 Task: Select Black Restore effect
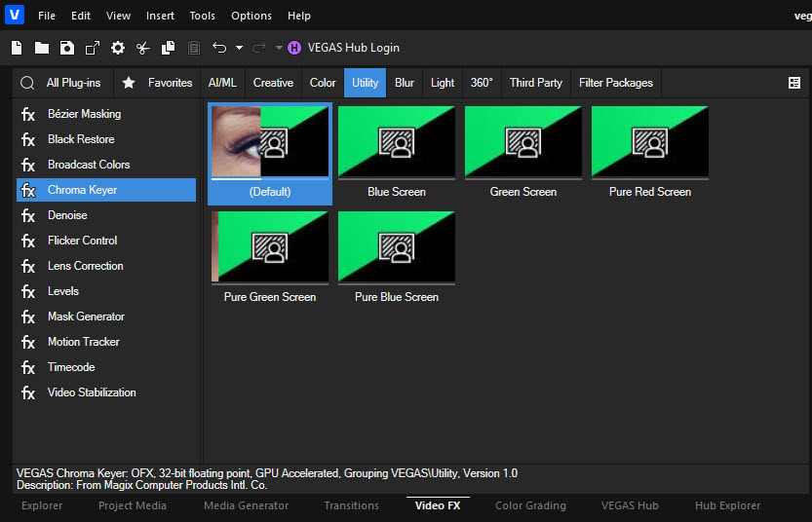106,139
